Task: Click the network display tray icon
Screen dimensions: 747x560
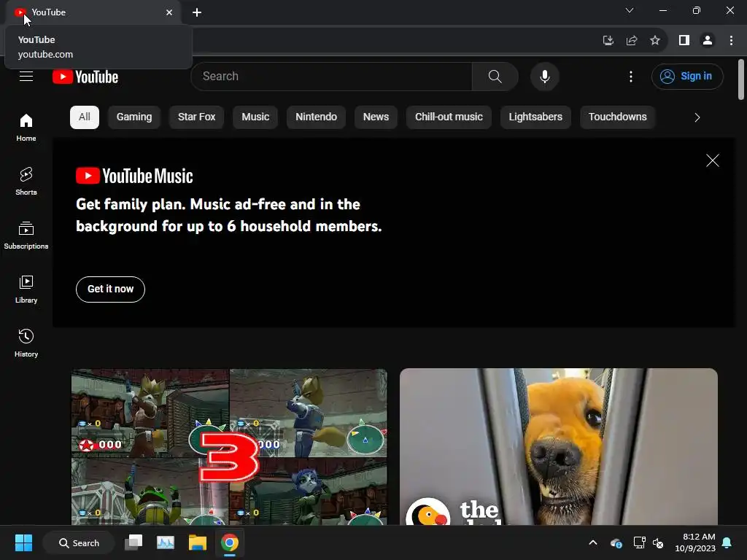Action: pyautogui.click(x=639, y=542)
